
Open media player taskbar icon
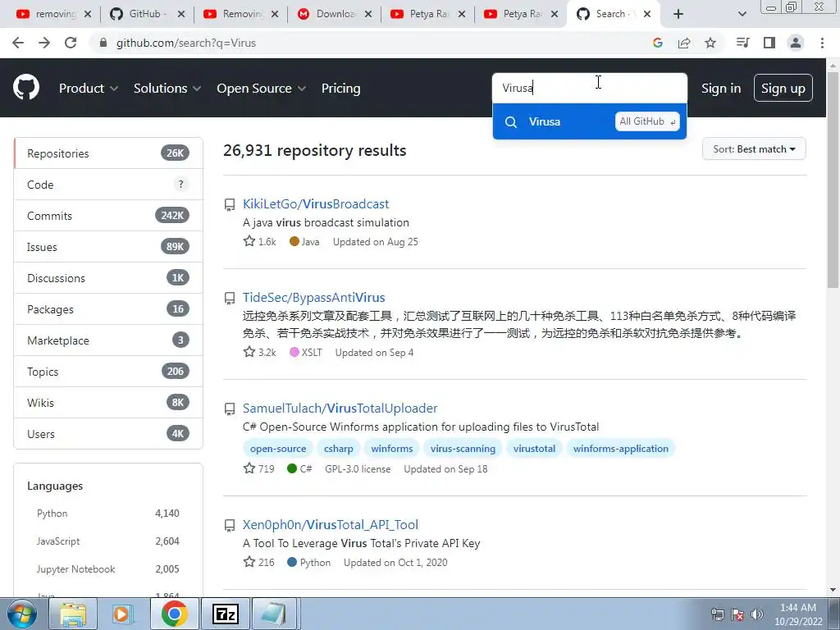[x=123, y=614]
